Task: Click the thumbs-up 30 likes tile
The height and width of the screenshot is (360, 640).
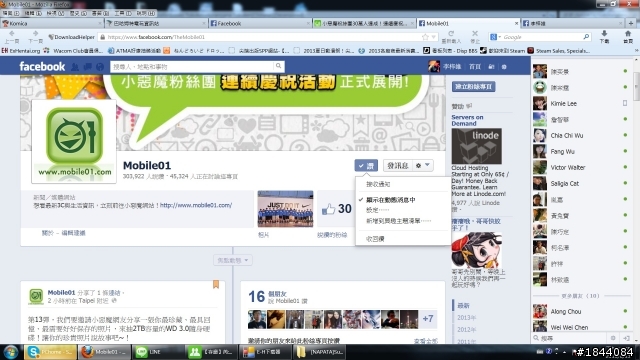Action: click(336, 209)
